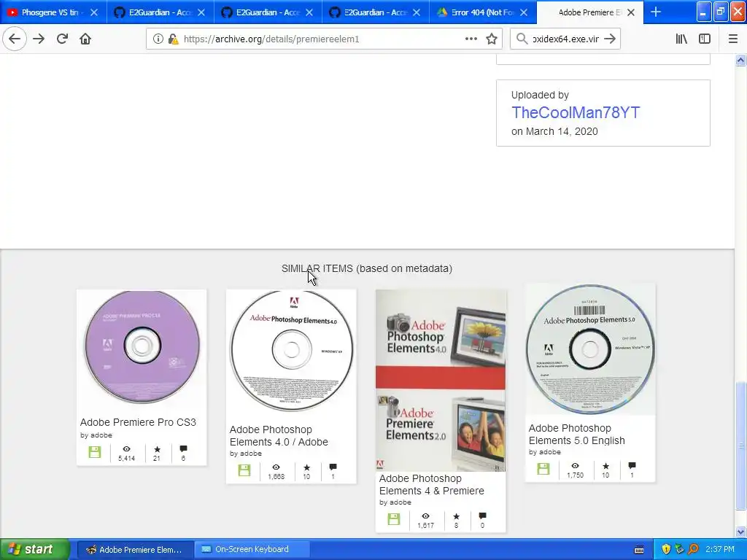Open the page actions three-dot menu
The width and height of the screenshot is (747, 560).
click(x=471, y=39)
